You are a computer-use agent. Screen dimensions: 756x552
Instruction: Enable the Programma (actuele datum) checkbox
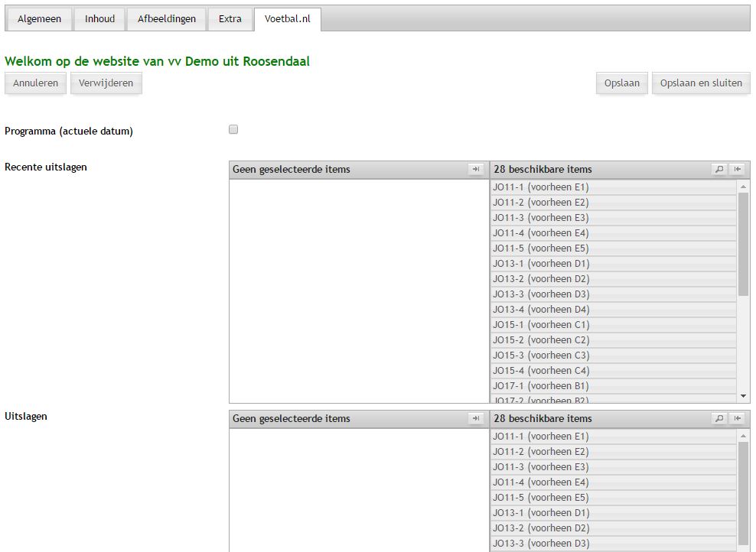coord(233,130)
